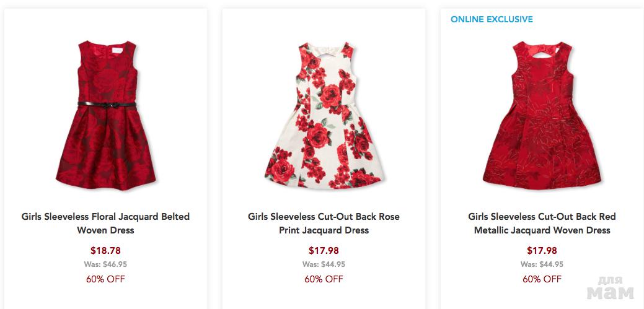Viewport: 644px width, 309px height.
Task: Click Was: $44.95 under red metallic dress
Action: click(x=542, y=264)
